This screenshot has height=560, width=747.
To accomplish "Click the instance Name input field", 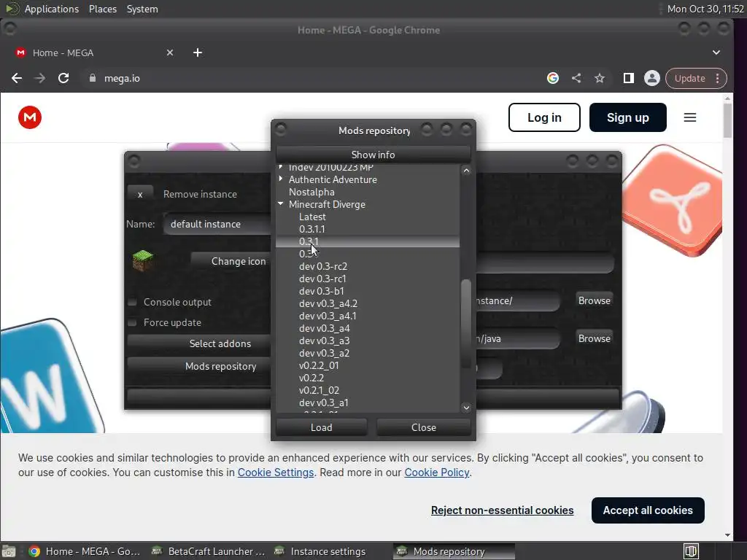I will tap(217, 224).
